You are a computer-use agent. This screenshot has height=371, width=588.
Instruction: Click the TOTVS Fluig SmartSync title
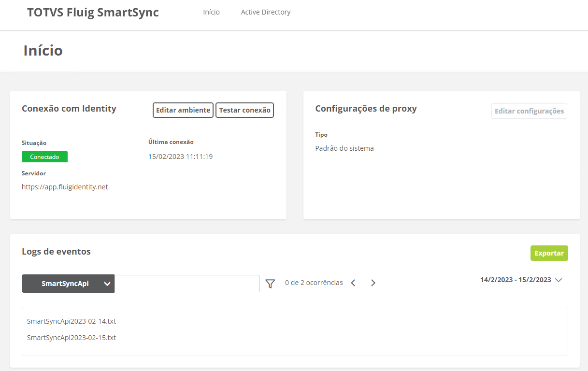93,13
